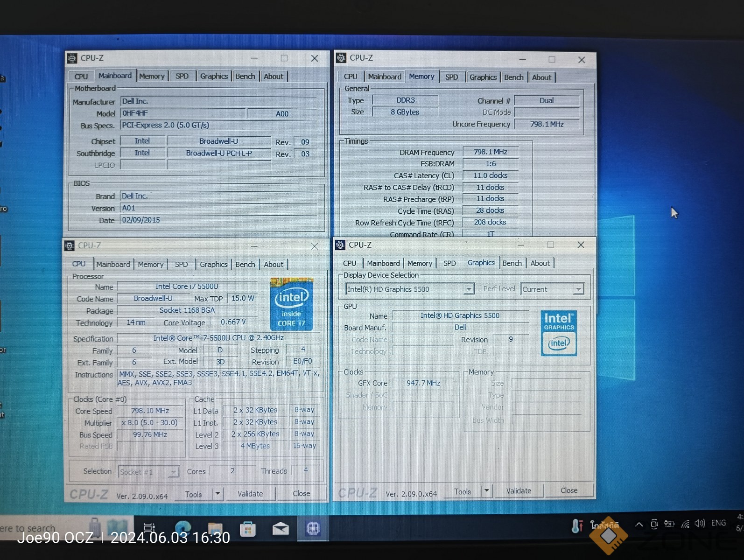Click Close in the CPU window

pyautogui.click(x=302, y=494)
